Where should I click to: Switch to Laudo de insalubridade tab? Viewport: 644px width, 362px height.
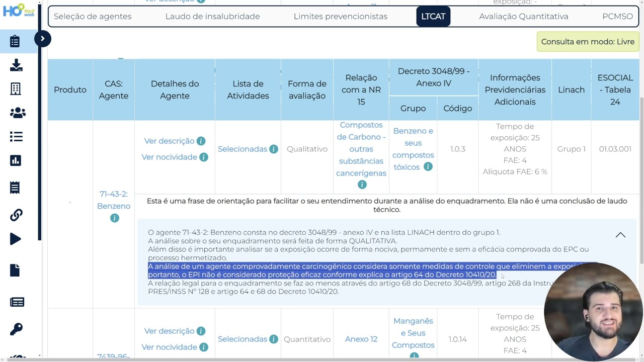(212, 17)
